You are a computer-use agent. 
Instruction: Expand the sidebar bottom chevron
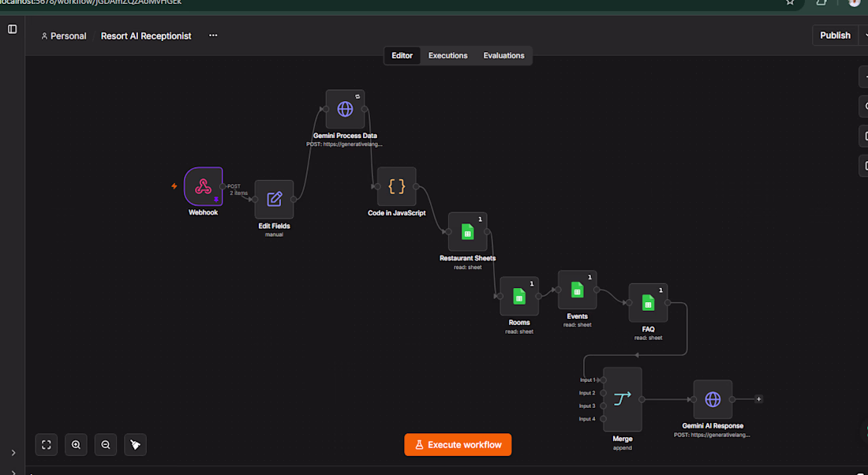point(13,453)
